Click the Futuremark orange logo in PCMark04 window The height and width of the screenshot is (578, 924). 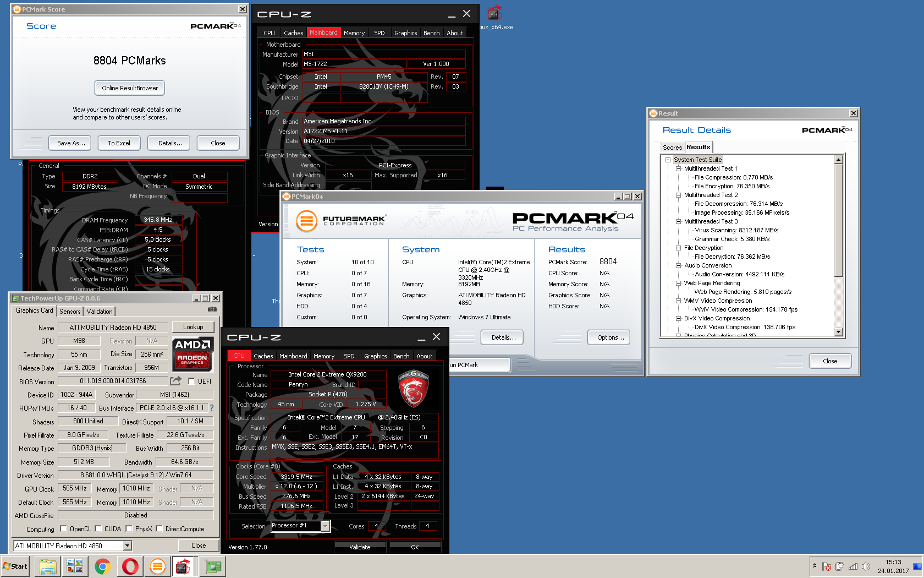click(306, 221)
